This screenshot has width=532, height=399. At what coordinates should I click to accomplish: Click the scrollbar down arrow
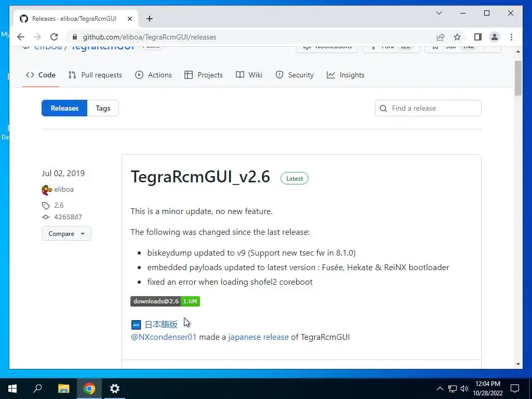click(518, 364)
